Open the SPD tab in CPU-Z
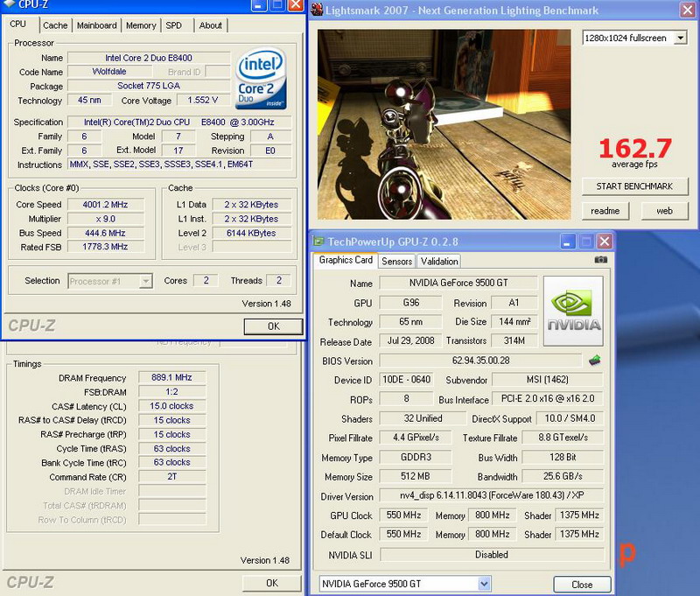This screenshot has width=700, height=596. [x=173, y=25]
